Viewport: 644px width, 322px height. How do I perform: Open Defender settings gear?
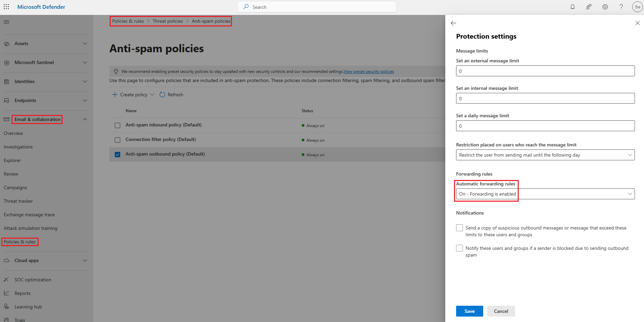(x=605, y=7)
